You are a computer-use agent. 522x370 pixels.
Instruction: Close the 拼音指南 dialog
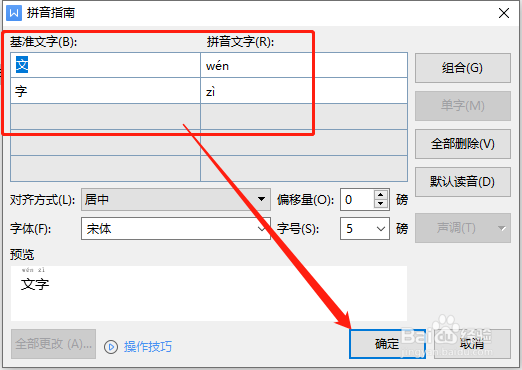[x=504, y=13]
